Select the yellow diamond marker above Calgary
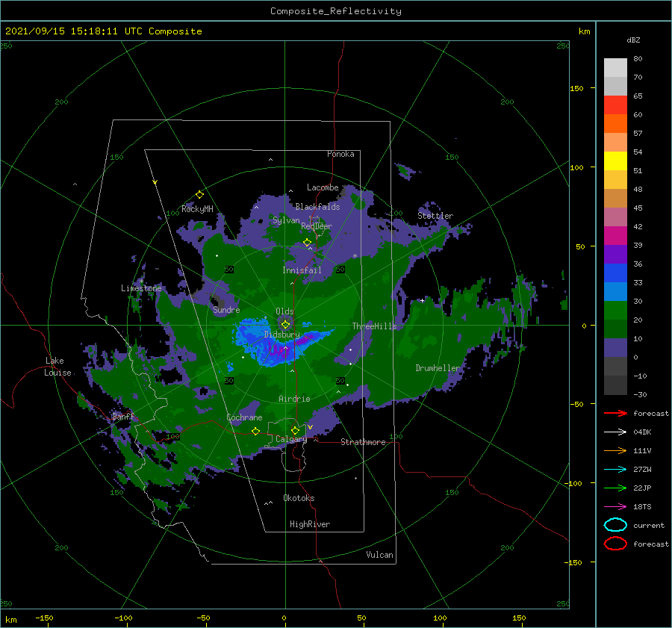 point(295,430)
